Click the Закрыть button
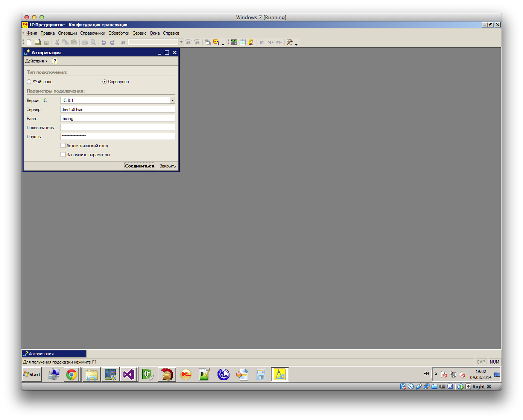 (x=167, y=166)
